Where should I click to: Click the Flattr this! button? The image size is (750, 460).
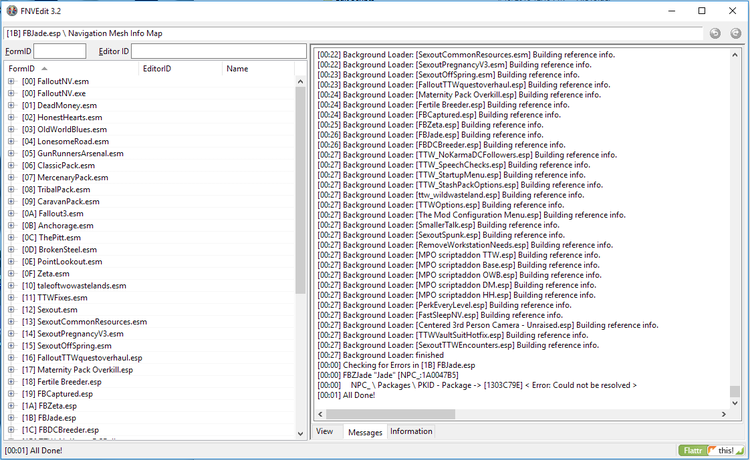point(712,450)
